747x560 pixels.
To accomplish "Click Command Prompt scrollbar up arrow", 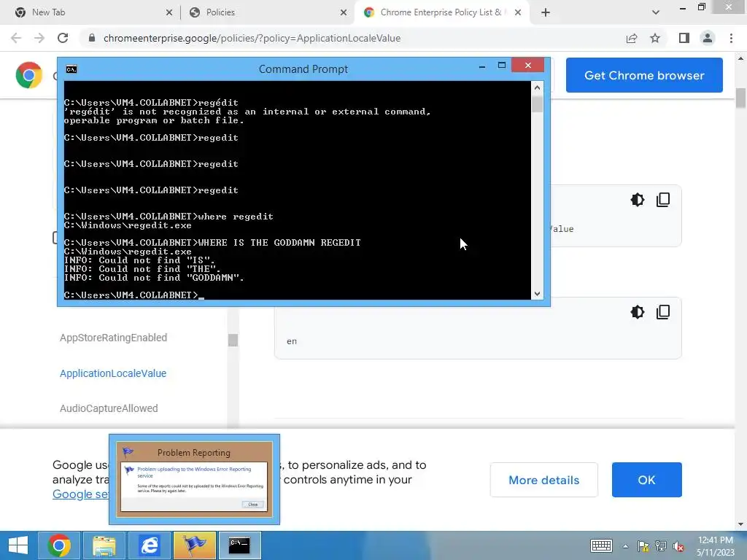I will tap(537, 87).
